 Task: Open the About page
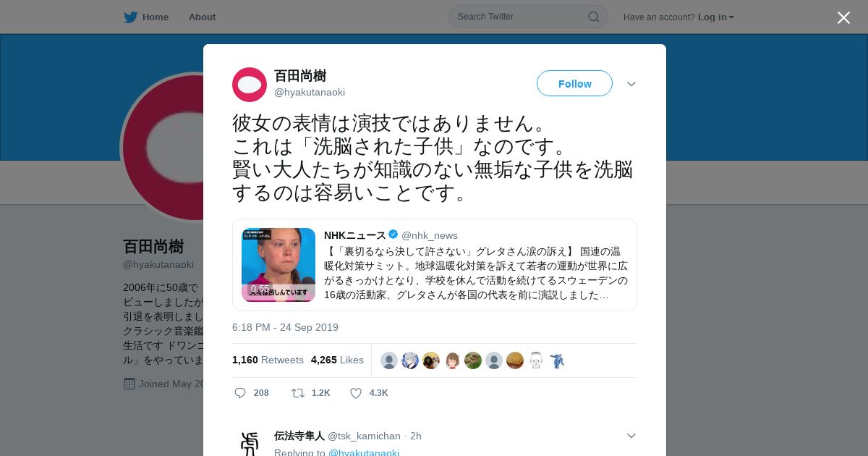tap(202, 17)
